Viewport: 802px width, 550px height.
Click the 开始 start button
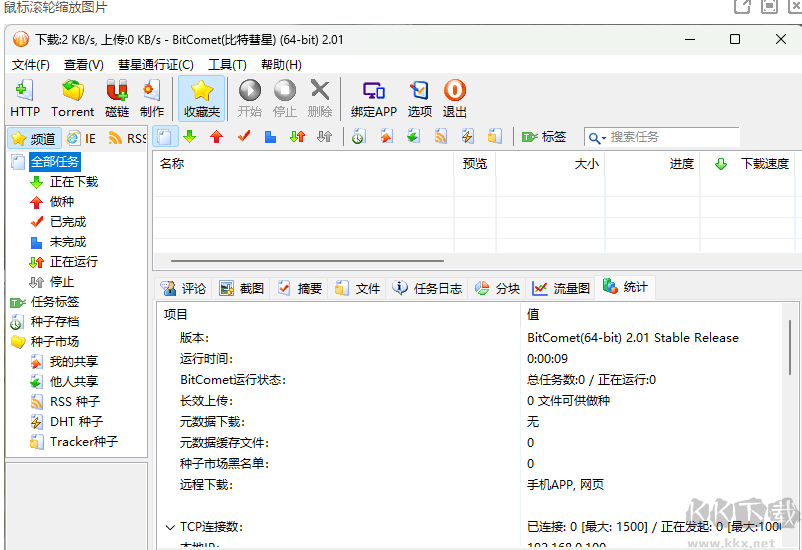tap(250, 98)
